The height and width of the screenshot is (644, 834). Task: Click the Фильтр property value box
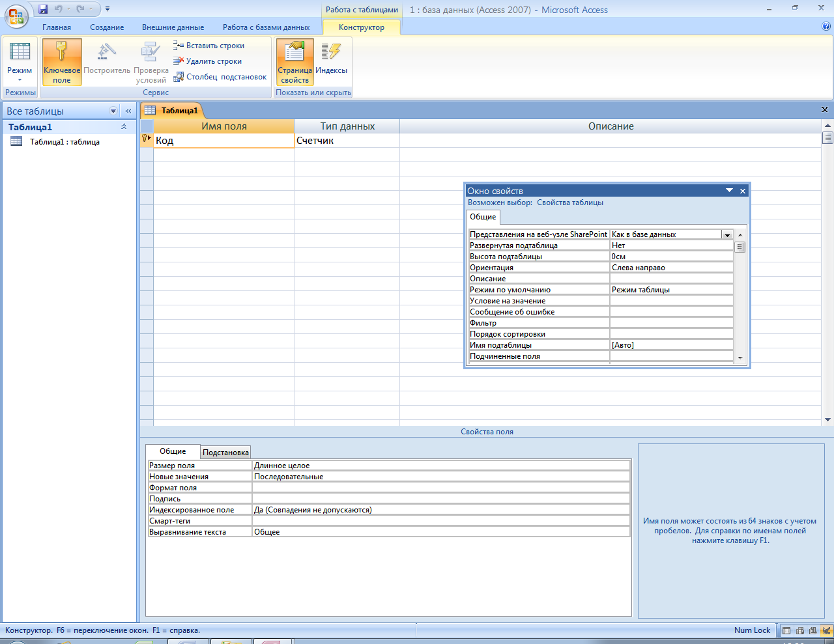(x=672, y=323)
